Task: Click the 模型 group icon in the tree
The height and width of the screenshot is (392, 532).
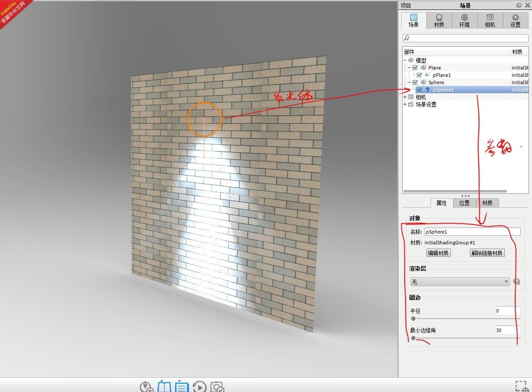Action: click(x=411, y=60)
